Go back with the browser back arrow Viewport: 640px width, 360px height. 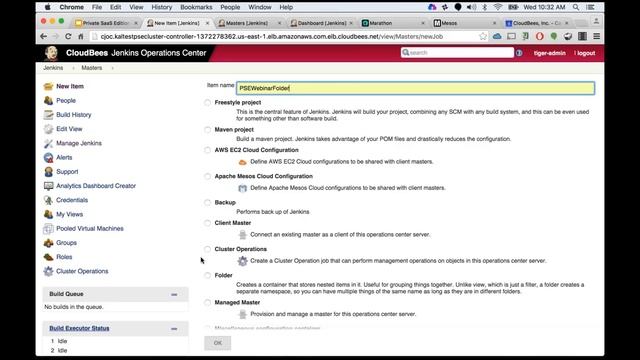tap(44, 36)
